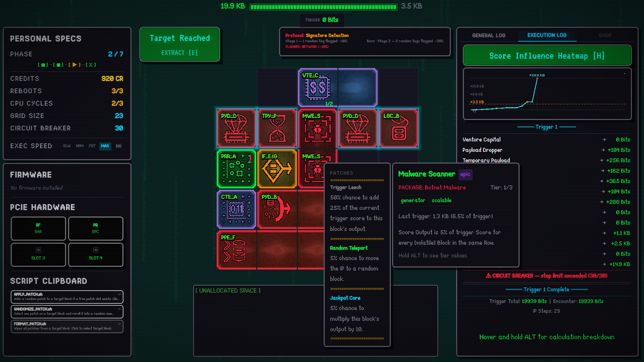Select the MWE_S block beside TPY_P
Screen dimensions: 644x362
click(x=318, y=128)
